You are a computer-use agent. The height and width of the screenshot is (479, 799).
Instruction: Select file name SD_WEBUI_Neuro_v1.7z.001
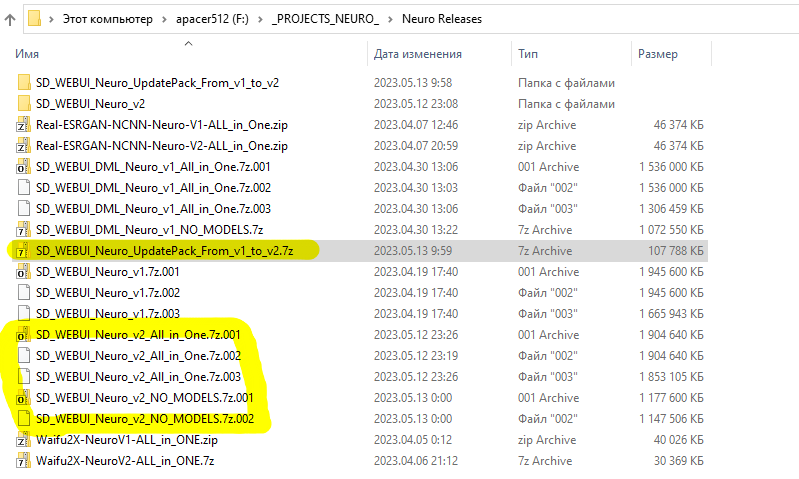pos(108,272)
